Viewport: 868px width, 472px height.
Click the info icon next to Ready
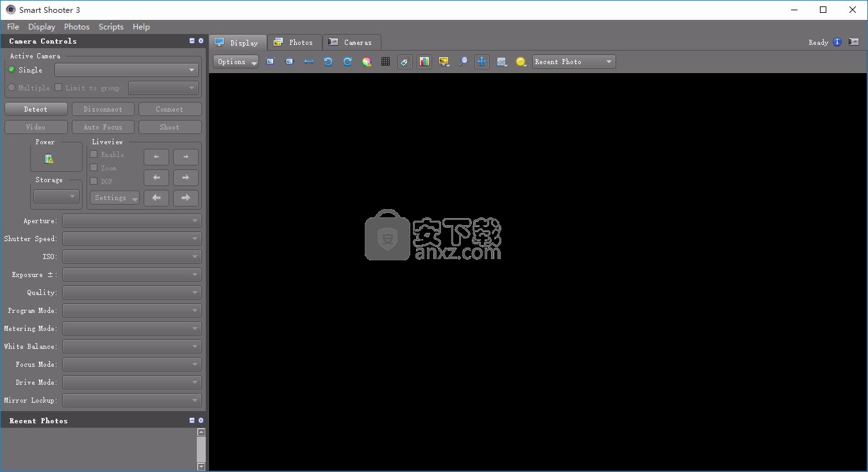pos(837,42)
